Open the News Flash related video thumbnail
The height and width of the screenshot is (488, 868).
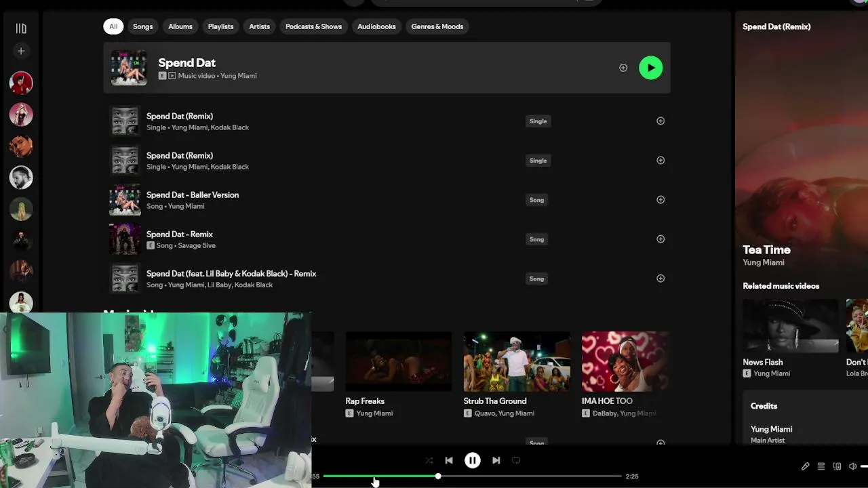pos(791,326)
